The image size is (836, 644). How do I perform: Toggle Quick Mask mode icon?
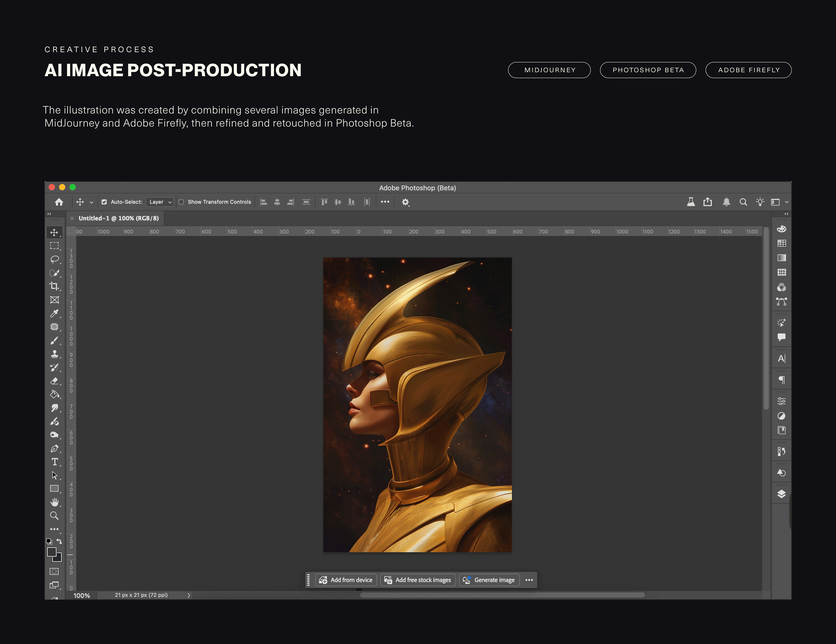click(54, 571)
